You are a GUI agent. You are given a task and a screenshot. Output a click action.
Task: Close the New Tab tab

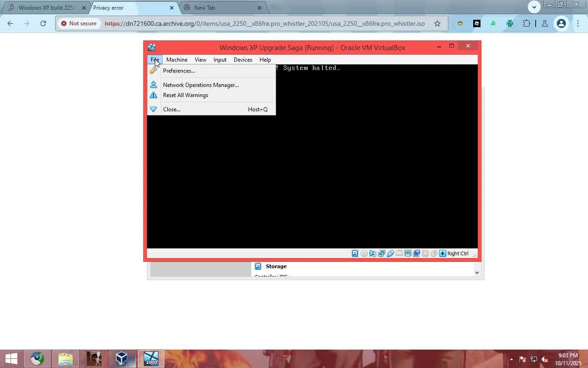(x=260, y=8)
